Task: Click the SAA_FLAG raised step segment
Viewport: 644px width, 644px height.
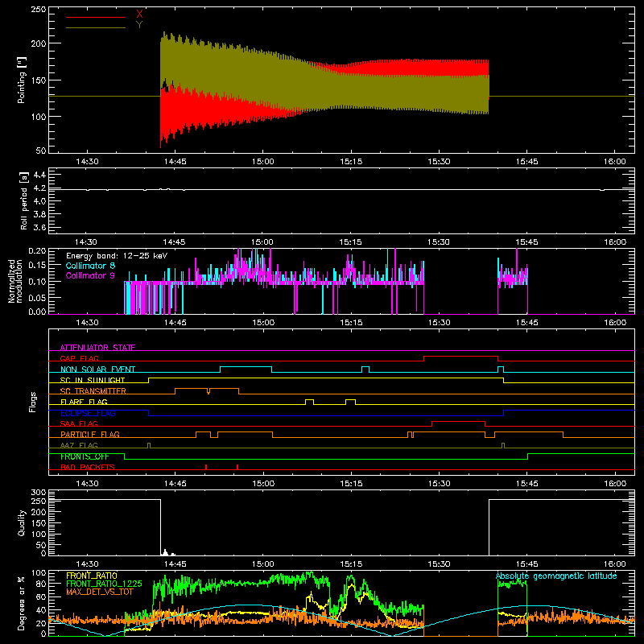Action: pos(459,421)
